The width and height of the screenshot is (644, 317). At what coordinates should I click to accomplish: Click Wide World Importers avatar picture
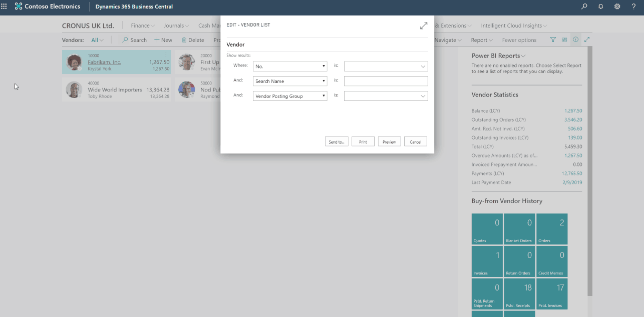click(x=74, y=89)
